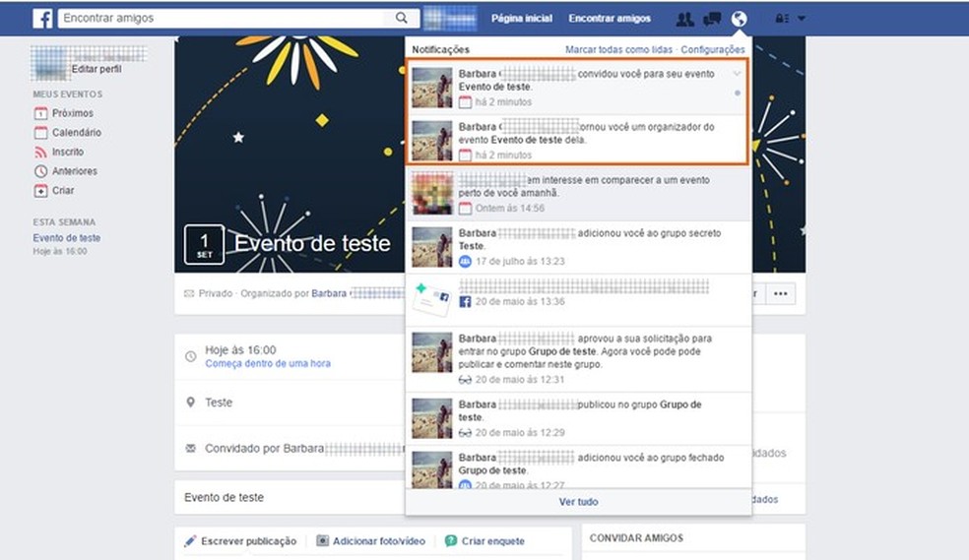
Task: Click the Calendário icon in sidebar
Action: pos(40,133)
